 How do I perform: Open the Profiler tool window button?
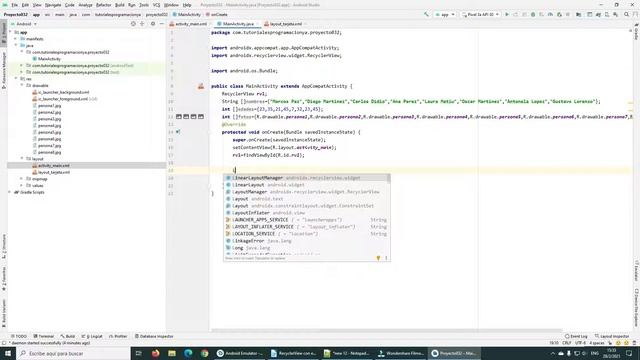118,336
